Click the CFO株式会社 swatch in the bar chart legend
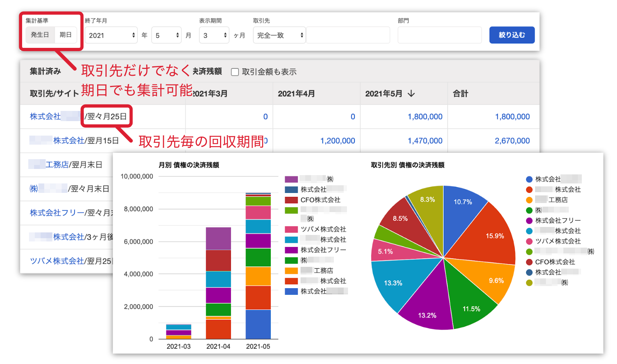 [x=291, y=200]
